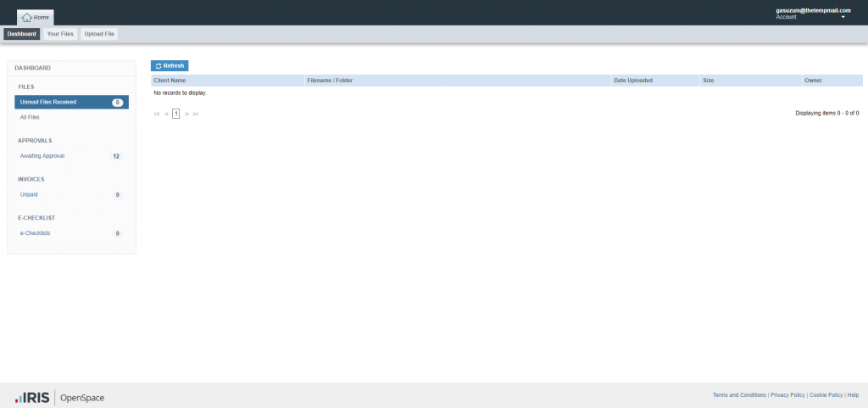Open Awaiting Approval list
868x408 pixels.
coord(42,156)
